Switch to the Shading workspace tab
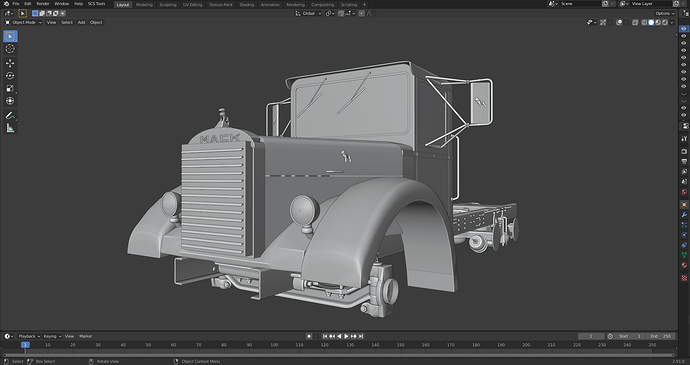The height and width of the screenshot is (365, 690). coord(246,4)
